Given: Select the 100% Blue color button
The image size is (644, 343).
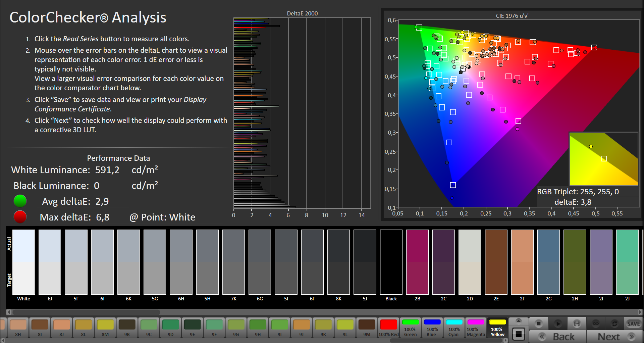Looking at the screenshot, I should click(432, 328).
